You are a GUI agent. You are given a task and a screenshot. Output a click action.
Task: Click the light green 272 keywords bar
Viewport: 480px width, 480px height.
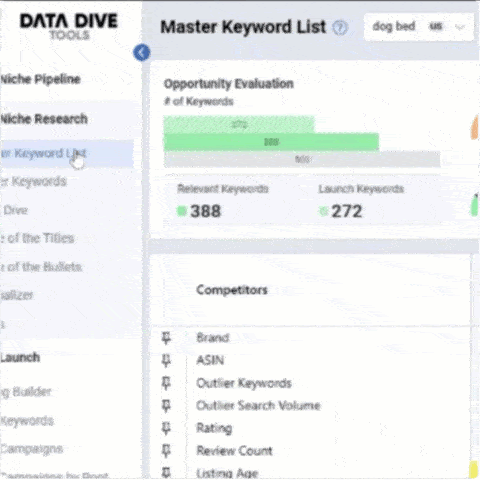tap(239, 124)
